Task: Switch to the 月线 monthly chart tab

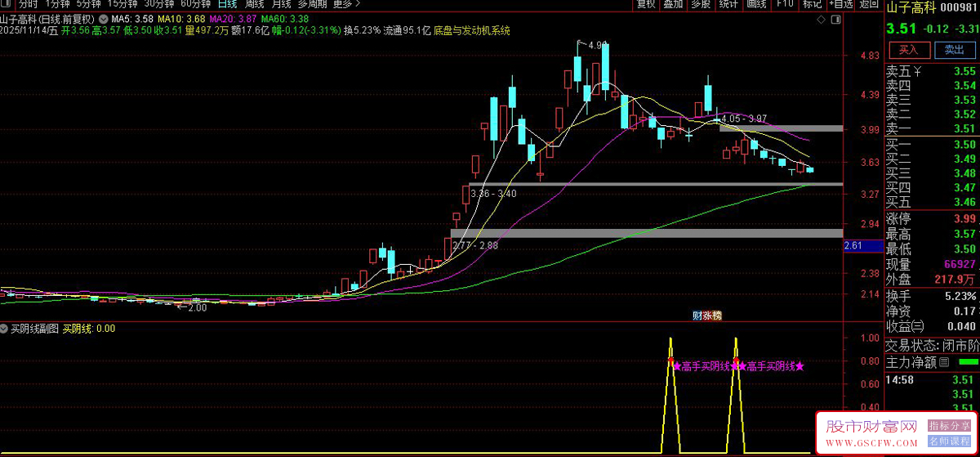Action: (281, 4)
